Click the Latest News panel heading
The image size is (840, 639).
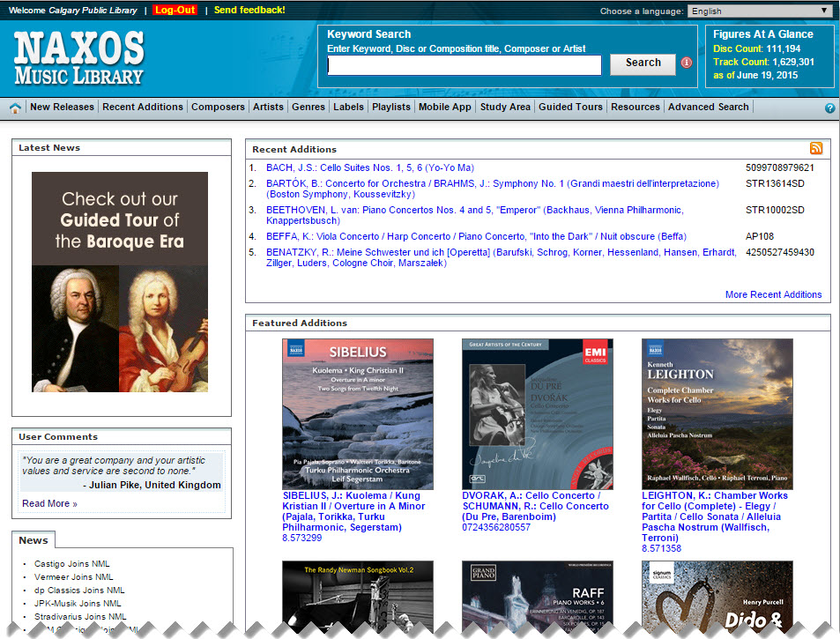[49, 148]
